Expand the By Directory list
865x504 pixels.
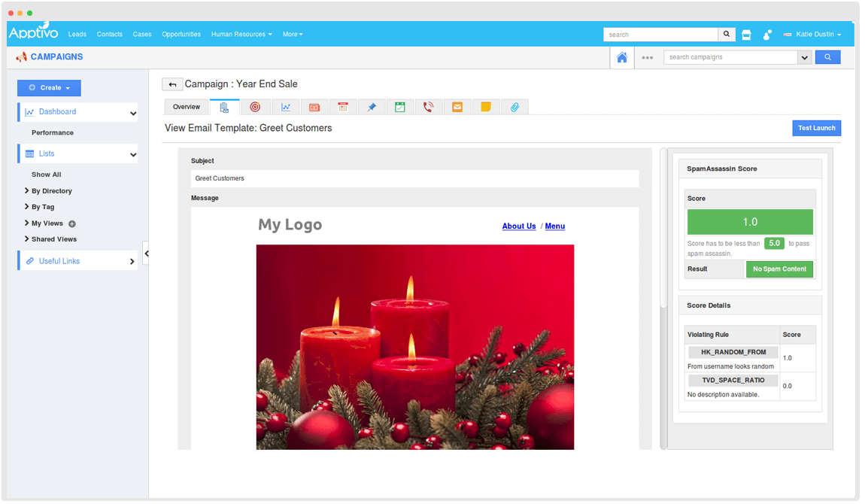coord(27,191)
